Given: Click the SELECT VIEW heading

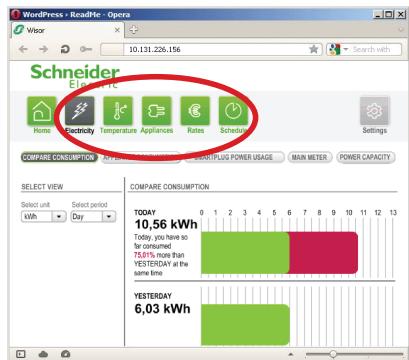Looking at the screenshot, I should (42, 187).
